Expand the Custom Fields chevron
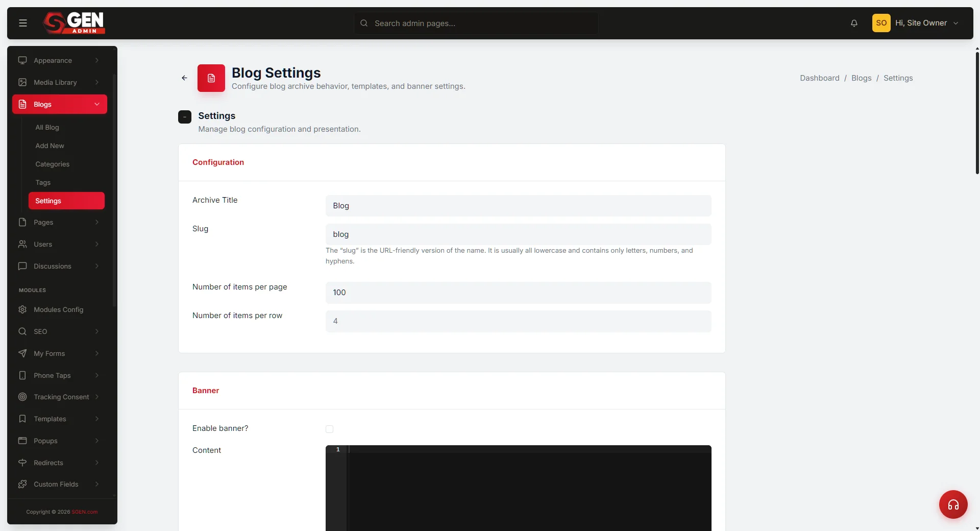980x531 pixels. 97,484
